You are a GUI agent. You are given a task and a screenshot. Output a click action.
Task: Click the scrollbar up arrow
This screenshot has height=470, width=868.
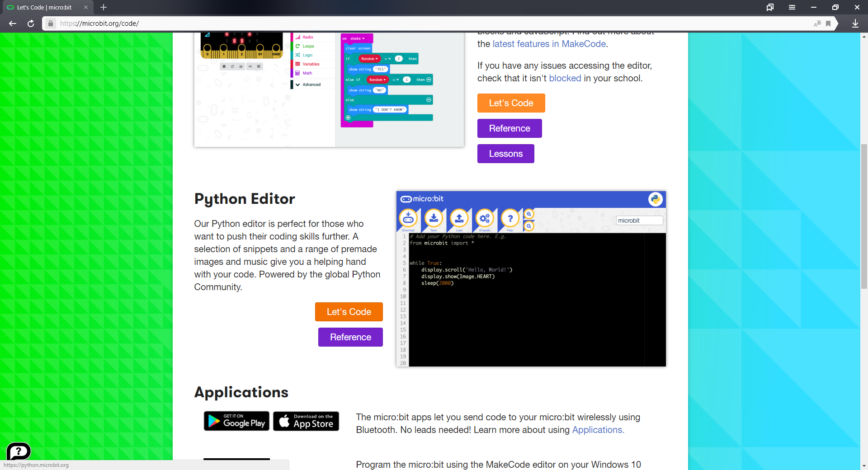pyautogui.click(x=864, y=36)
